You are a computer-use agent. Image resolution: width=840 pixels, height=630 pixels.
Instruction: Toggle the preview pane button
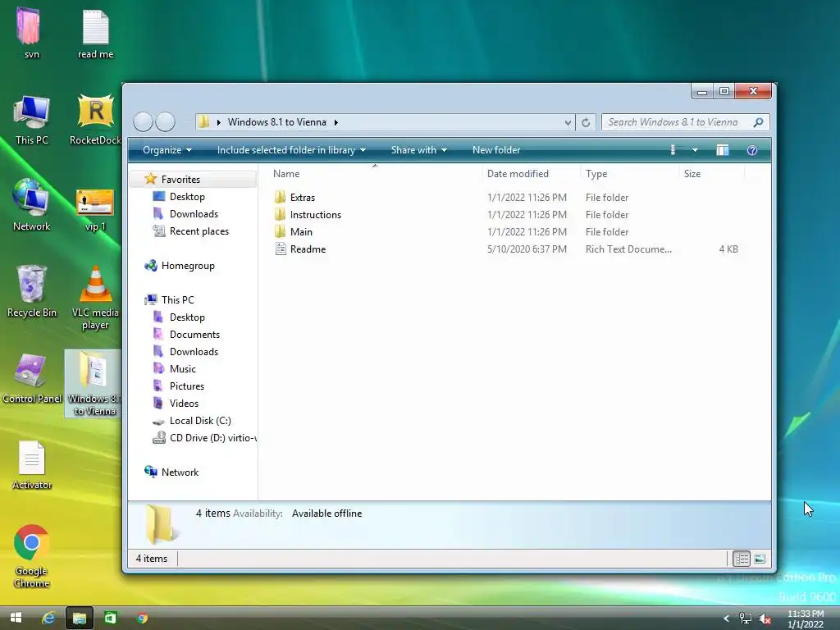(x=722, y=150)
